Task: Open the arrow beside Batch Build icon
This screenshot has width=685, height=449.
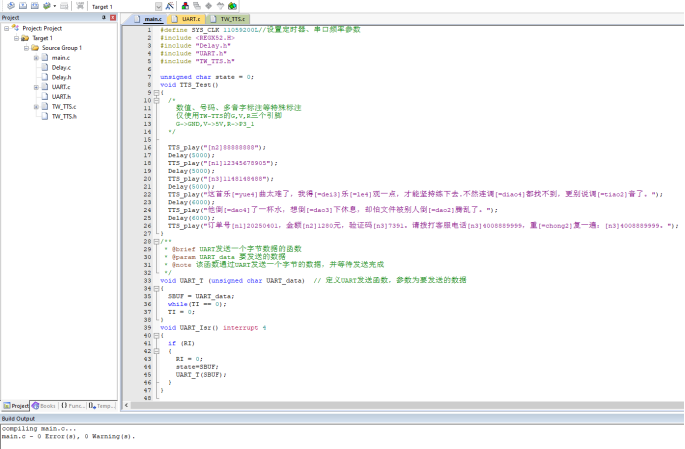Action: 55,6
